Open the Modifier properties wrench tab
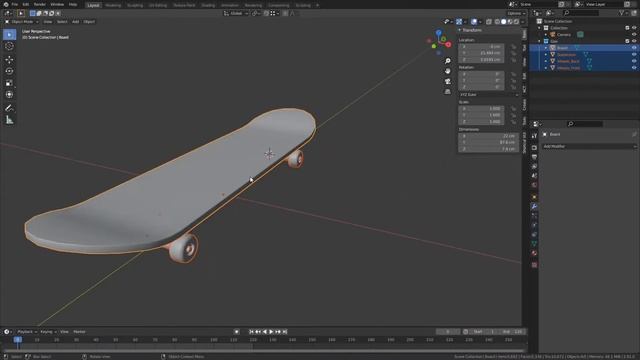Screen dimensions: 640x360 point(534,207)
